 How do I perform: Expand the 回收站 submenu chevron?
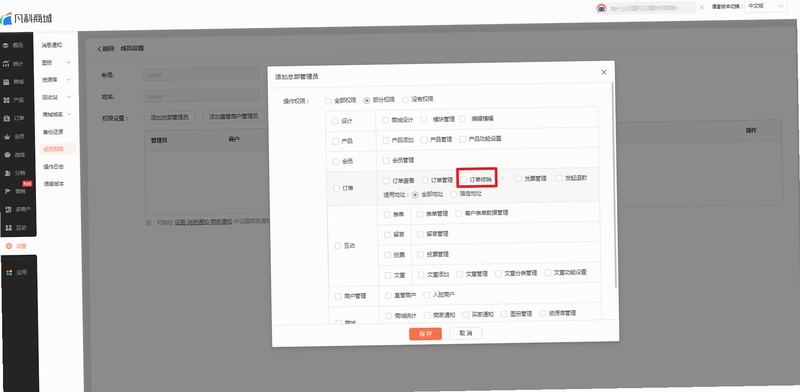[69, 97]
